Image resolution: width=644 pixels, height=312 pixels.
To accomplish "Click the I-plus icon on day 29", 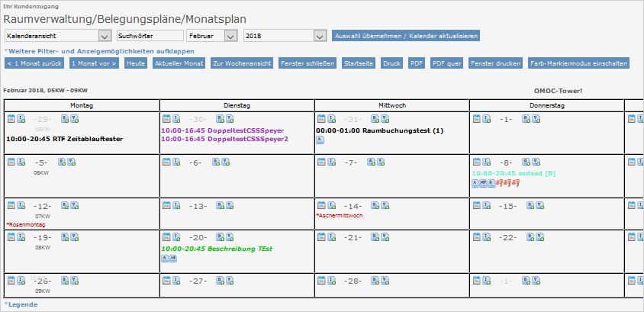I will [x=21, y=119].
